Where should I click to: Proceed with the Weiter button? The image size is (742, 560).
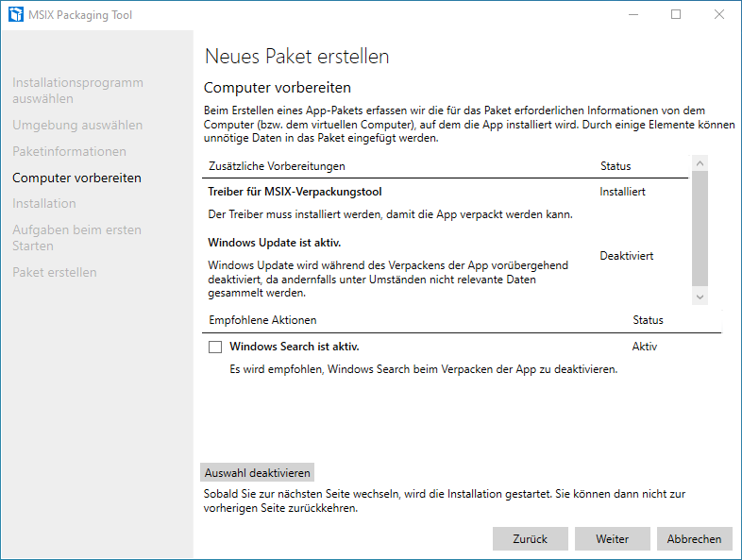[613, 538]
